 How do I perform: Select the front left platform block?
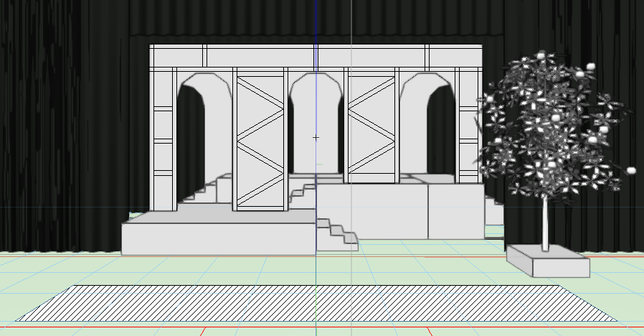tap(215, 238)
